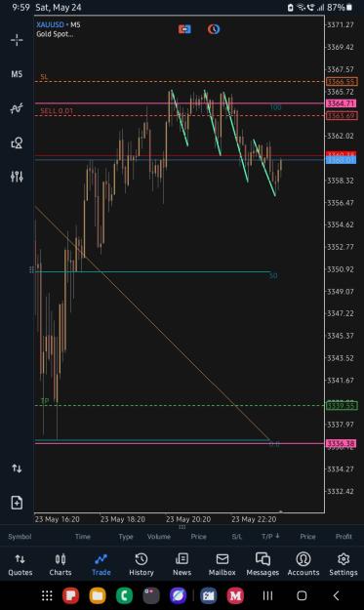
Task: Open the Settings tab
Action: coord(344,565)
